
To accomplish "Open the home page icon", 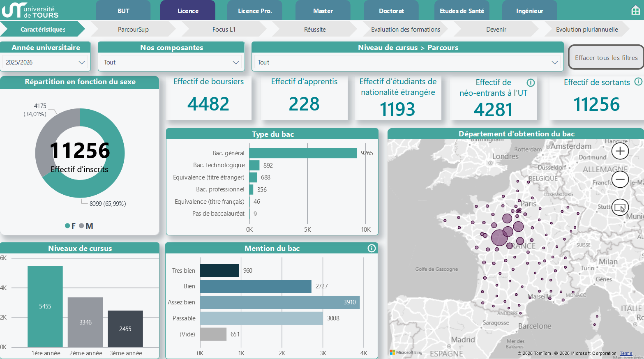I will pos(635,11).
